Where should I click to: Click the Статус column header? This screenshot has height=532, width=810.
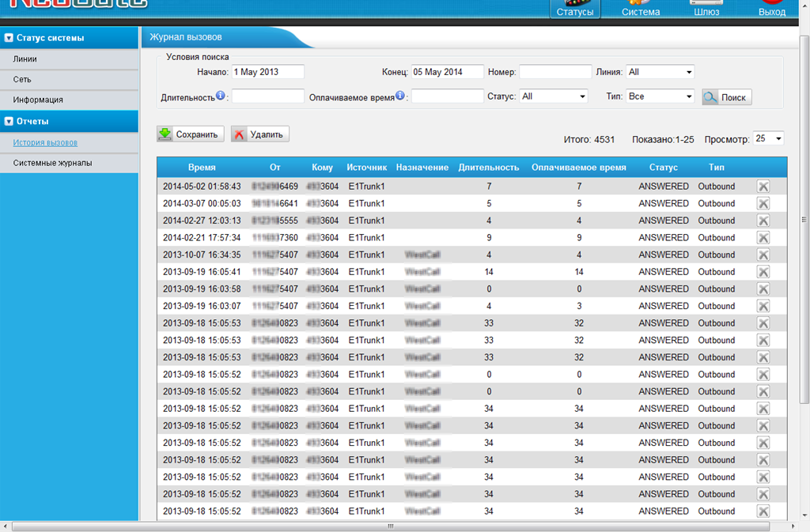point(664,167)
